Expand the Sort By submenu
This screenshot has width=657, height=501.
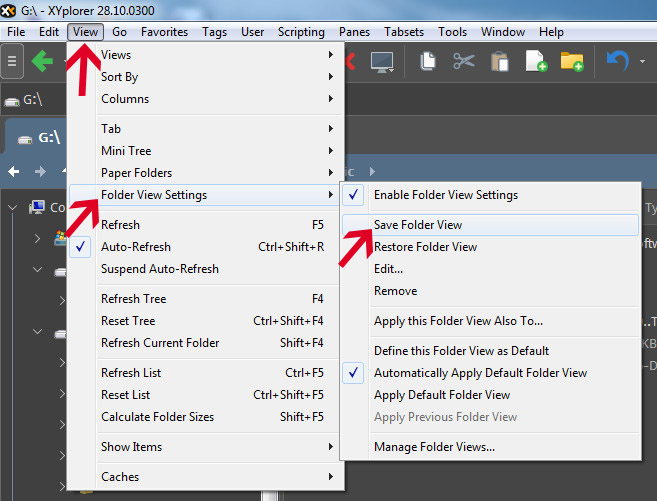[119, 77]
